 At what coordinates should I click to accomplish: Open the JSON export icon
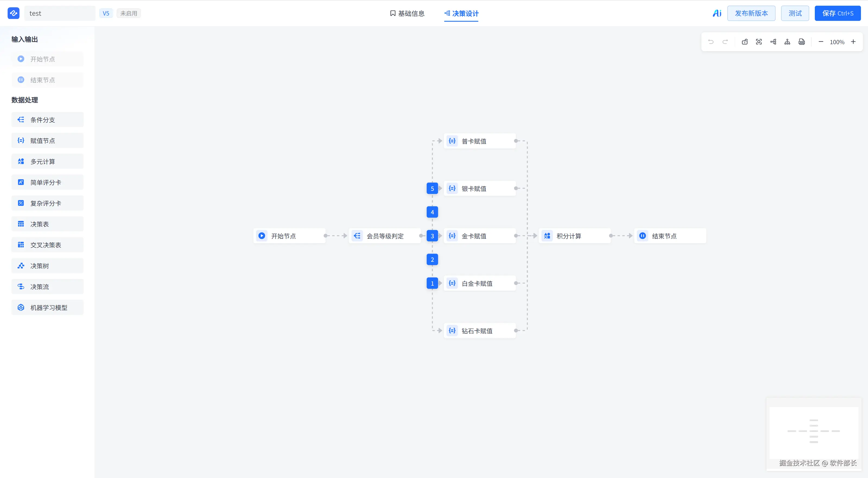point(802,42)
